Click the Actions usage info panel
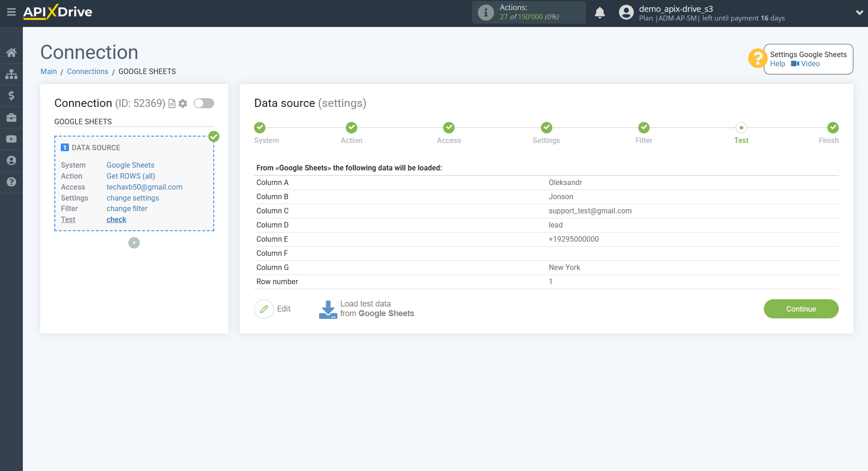This screenshot has width=868, height=471. coord(529,12)
